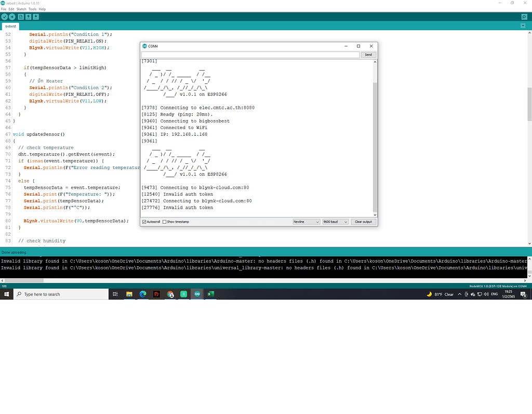Open Microsoft Edge from the taskbar

(143, 294)
